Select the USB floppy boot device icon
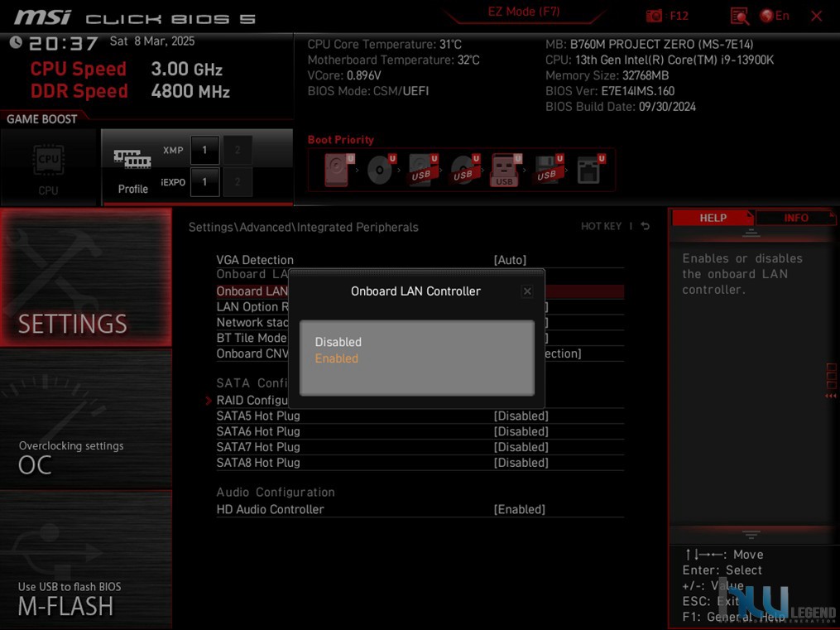Screen dimensions: 840x630 click(548, 170)
